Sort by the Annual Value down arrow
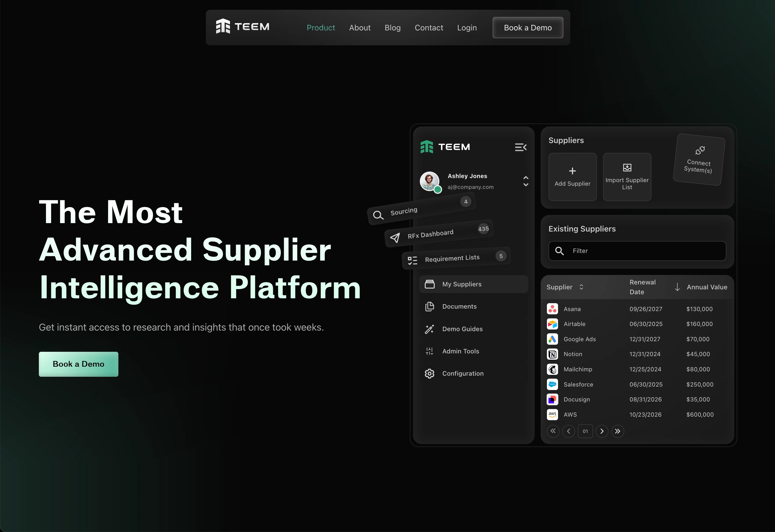This screenshot has height=532, width=775. coord(677,287)
